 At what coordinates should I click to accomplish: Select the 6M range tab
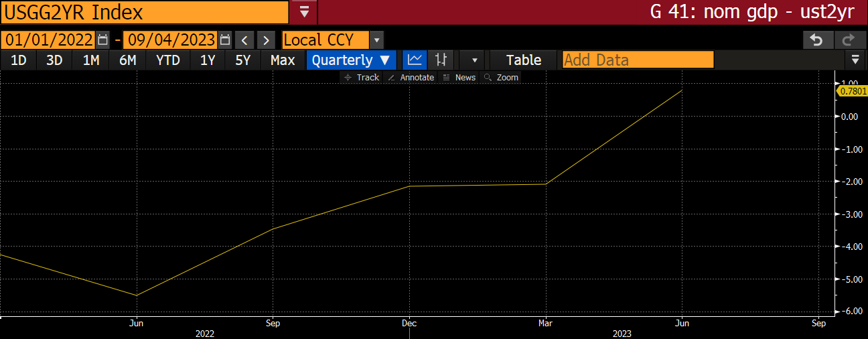pos(128,60)
